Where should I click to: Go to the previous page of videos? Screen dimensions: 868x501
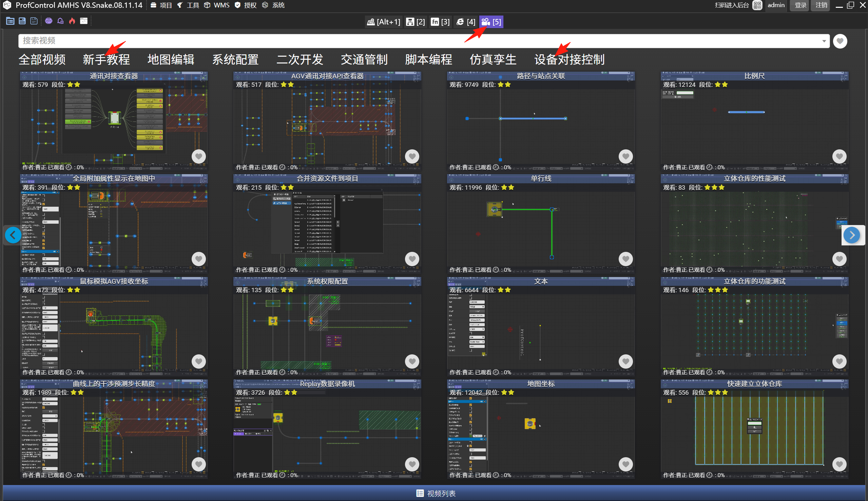13,235
